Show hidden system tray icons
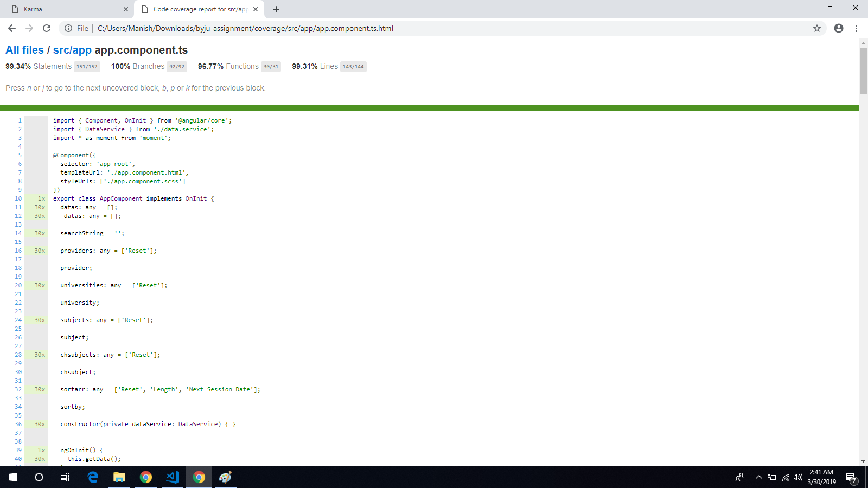The height and width of the screenshot is (488, 868). [x=759, y=477]
